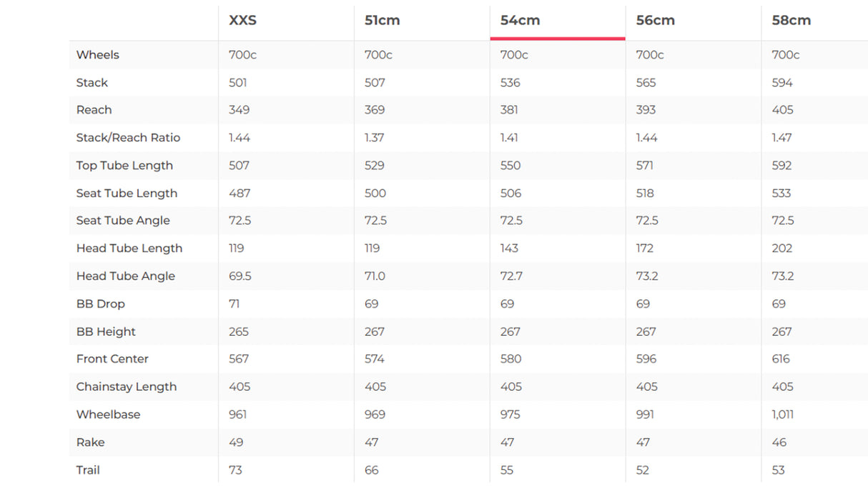Select the 69.5 head tube angle value
This screenshot has height=488, width=868.
240,277
